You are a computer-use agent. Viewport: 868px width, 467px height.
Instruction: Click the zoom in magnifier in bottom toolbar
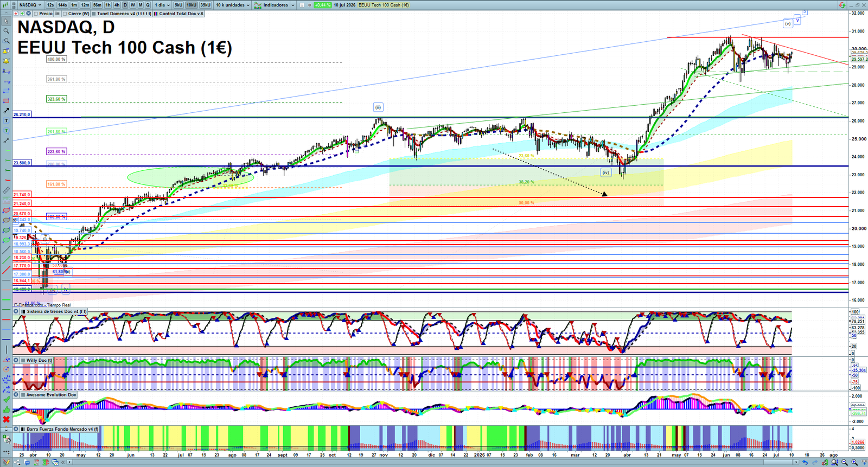(854, 462)
